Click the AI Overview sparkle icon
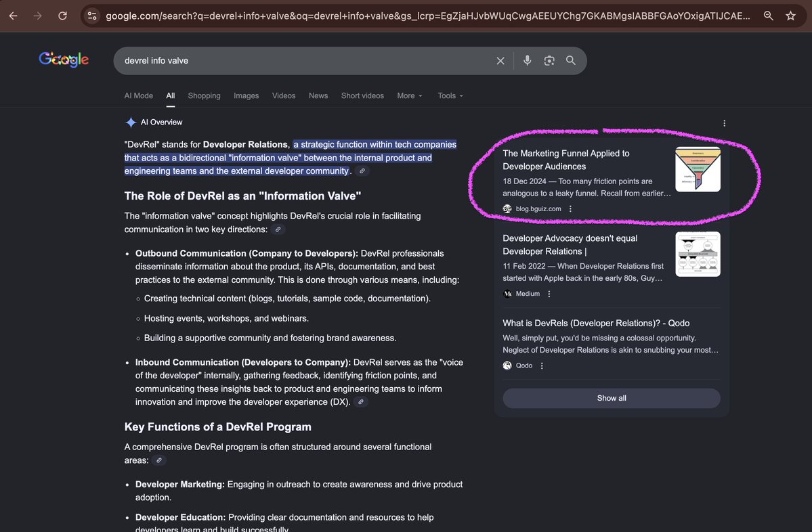Screen dimensions: 812x532 [x=131, y=123]
